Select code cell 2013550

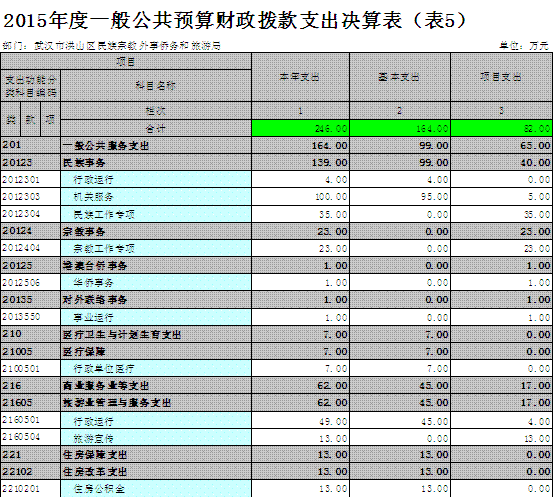pos(31,317)
